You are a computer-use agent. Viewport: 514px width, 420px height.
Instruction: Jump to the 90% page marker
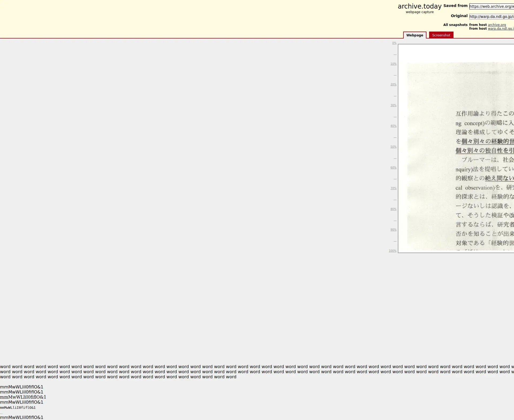pyautogui.click(x=393, y=230)
